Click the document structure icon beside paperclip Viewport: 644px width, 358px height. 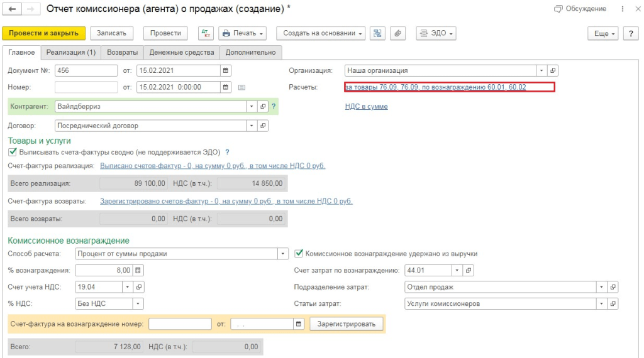pyautogui.click(x=377, y=33)
